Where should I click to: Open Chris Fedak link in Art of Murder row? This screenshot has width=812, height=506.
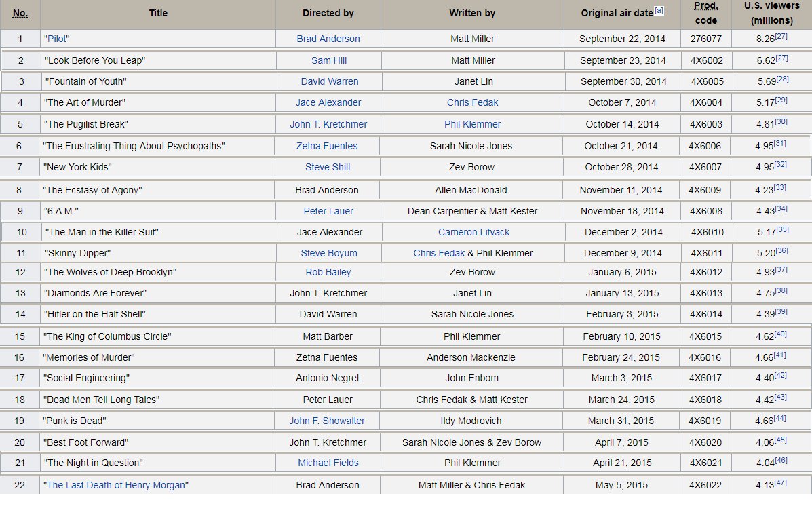click(472, 103)
